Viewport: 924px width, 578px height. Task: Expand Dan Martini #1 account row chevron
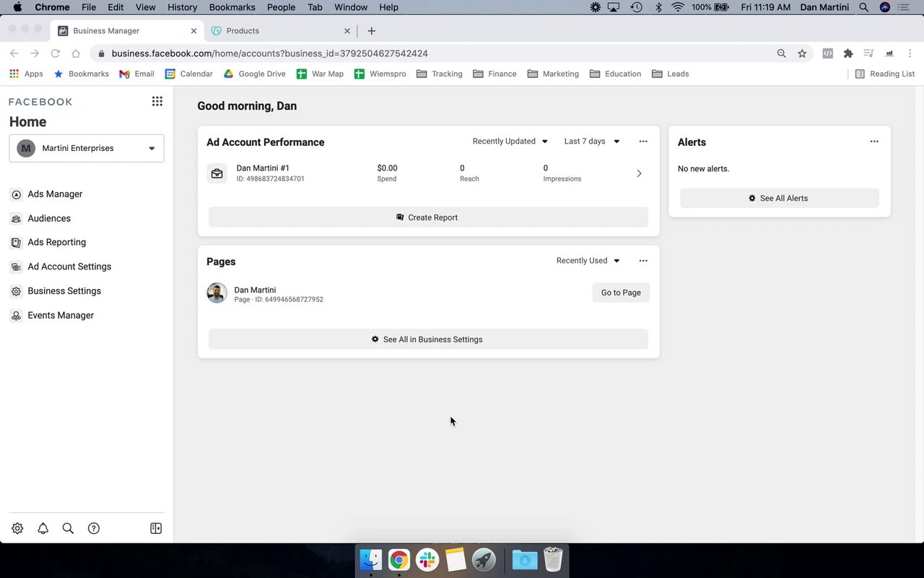(x=639, y=173)
